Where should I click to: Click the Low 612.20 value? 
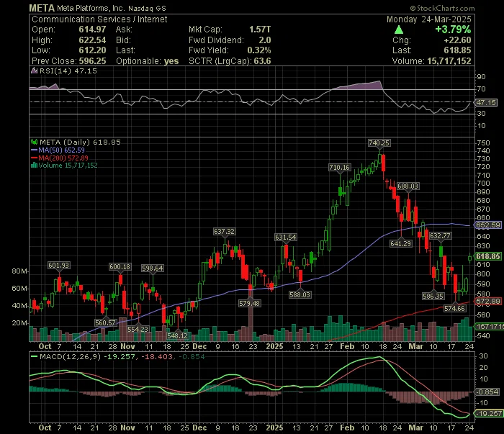pos(92,50)
